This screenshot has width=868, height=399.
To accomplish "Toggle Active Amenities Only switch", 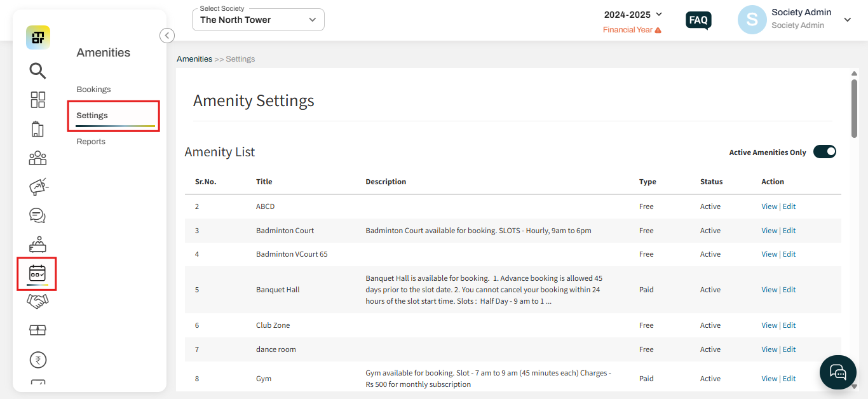I will tap(825, 152).
